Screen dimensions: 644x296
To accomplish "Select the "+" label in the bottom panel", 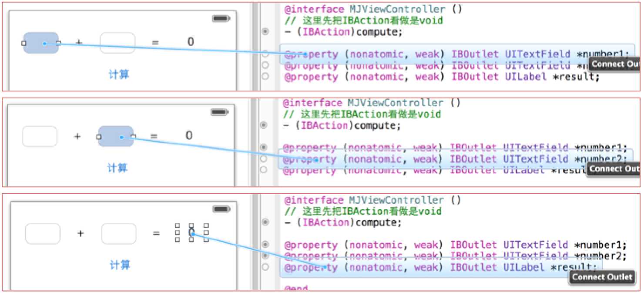I will 80,233.
